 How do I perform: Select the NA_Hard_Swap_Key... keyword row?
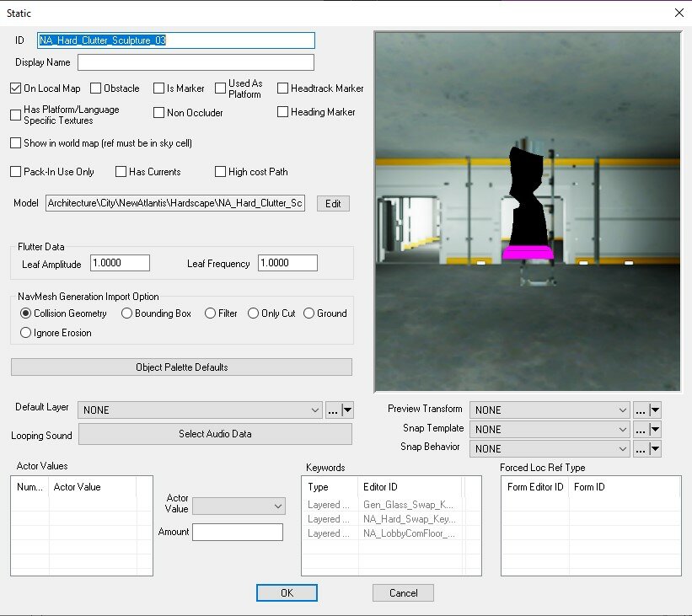(391, 519)
